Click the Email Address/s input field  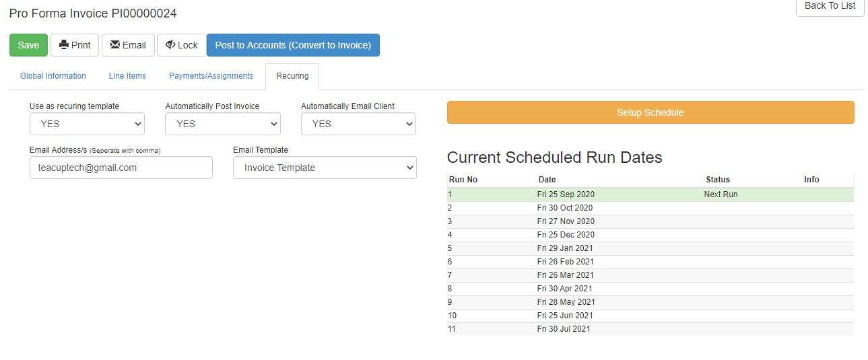(x=121, y=168)
